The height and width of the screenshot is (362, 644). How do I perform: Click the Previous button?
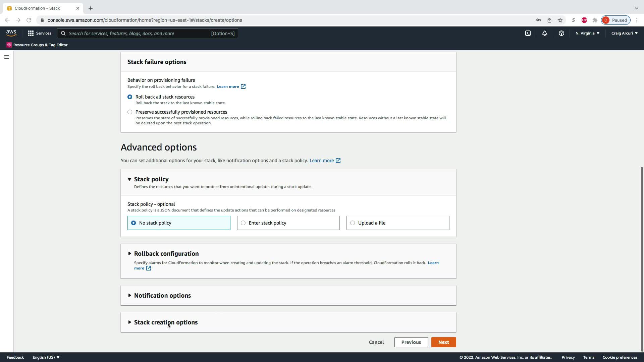411,342
